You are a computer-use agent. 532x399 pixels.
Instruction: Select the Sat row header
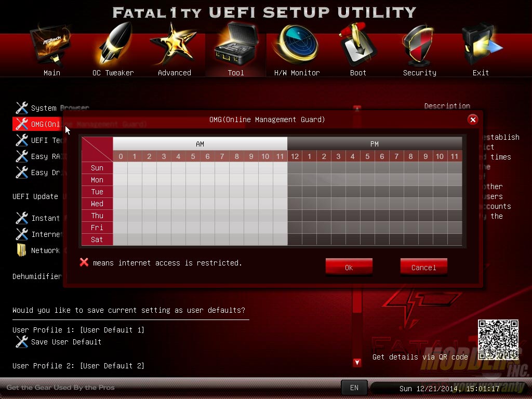(97, 239)
